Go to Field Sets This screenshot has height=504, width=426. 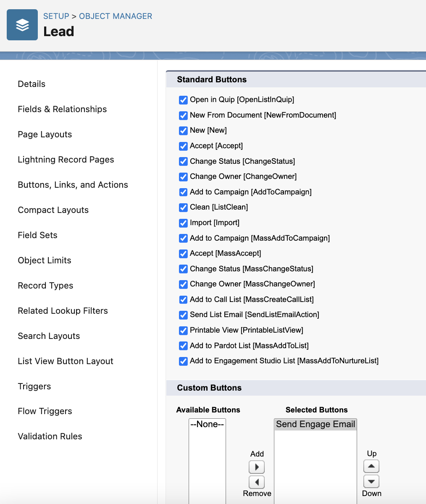[x=37, y=235]
